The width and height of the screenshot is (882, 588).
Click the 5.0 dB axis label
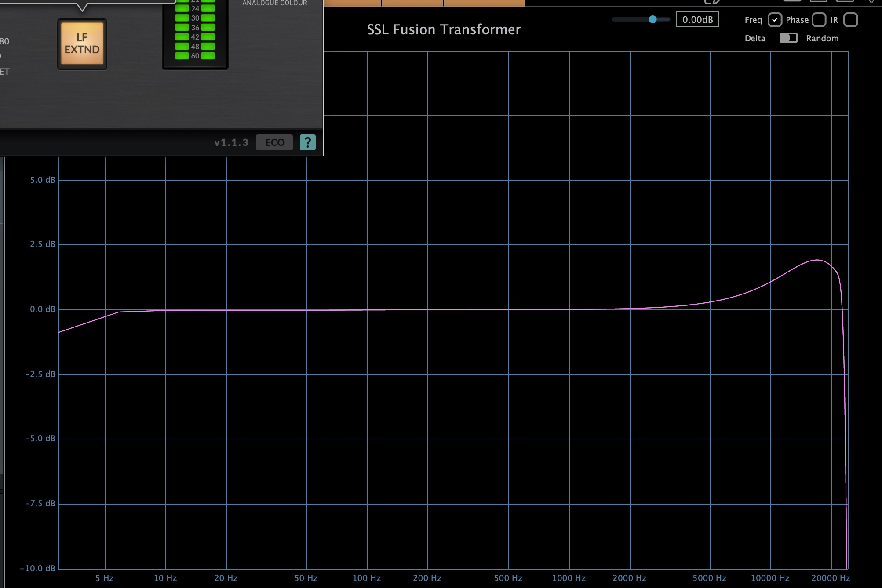pyautogui.click(x=43, y=180)
